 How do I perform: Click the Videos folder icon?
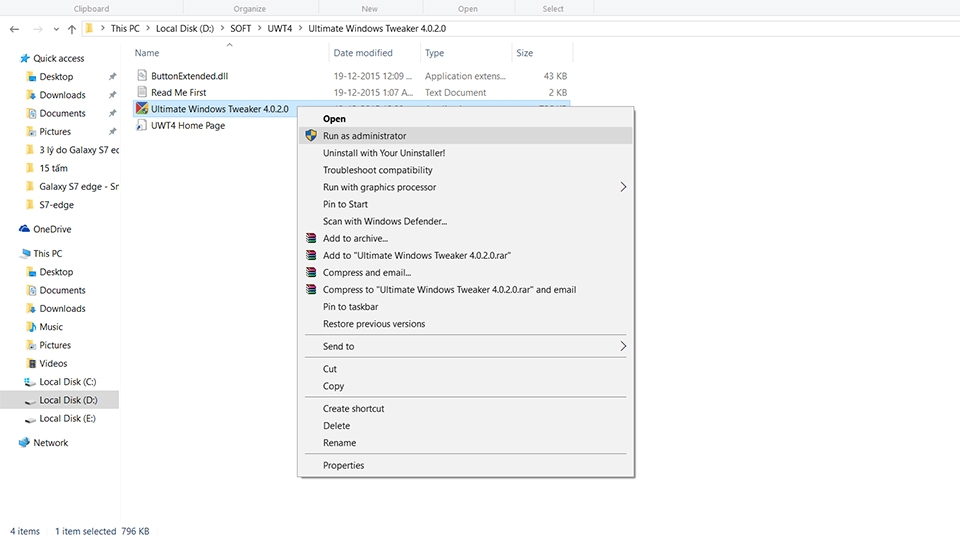point(31,364)
